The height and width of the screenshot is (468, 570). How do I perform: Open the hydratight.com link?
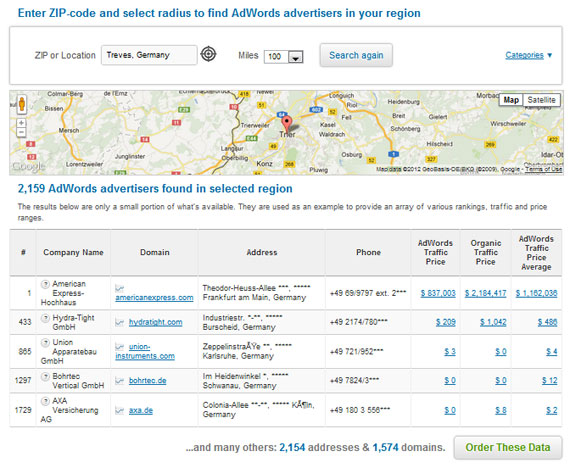(156, 322)
